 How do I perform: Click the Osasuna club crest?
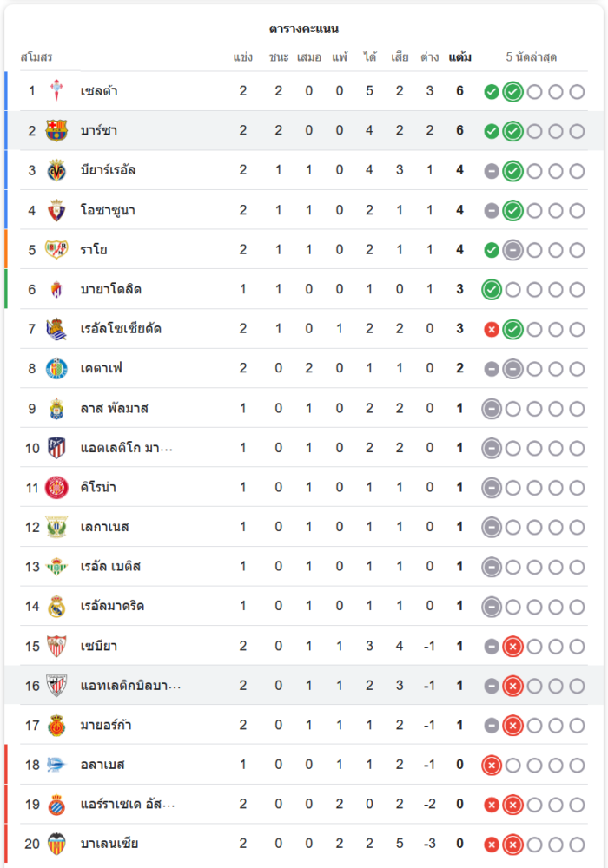(x=56, y=210)
